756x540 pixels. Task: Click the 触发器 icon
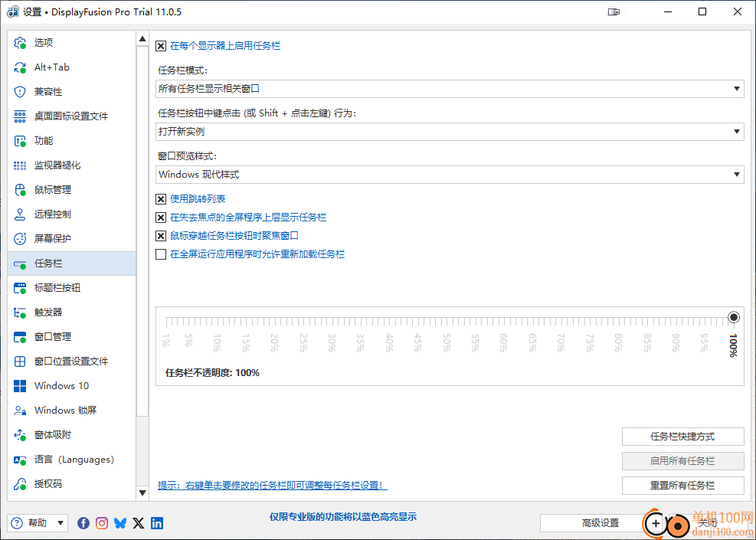(x=20, y=313)
